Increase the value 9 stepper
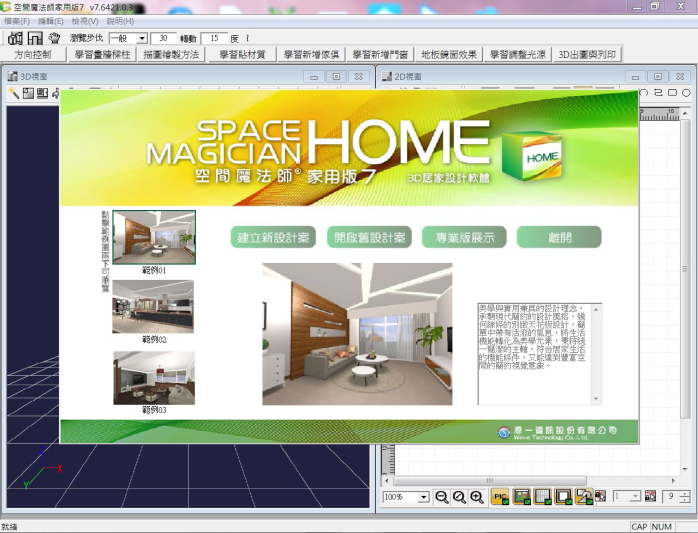The width and height of the screenshot is (698, 533). [685, 493]
